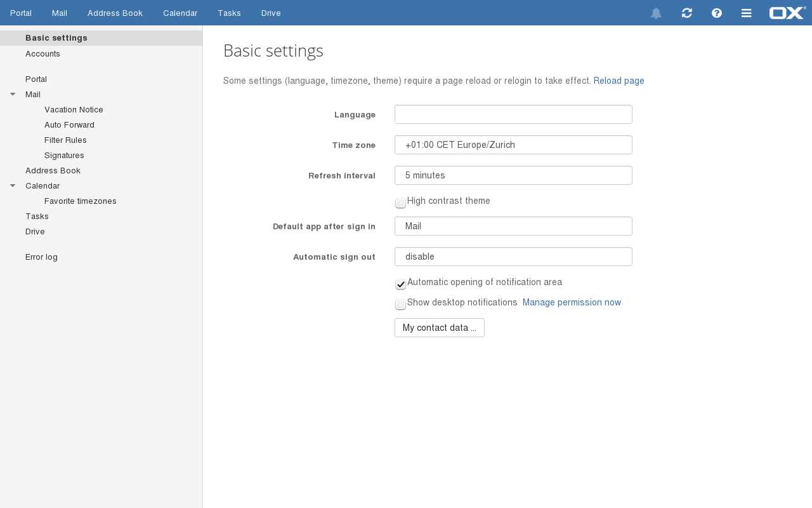Click the Reload page link

pos(619,81)
